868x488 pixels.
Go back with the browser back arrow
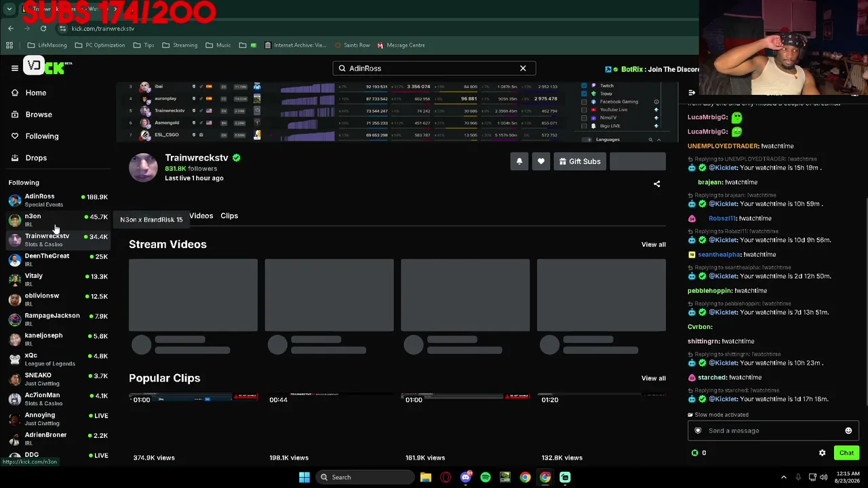tap(11, 28)
